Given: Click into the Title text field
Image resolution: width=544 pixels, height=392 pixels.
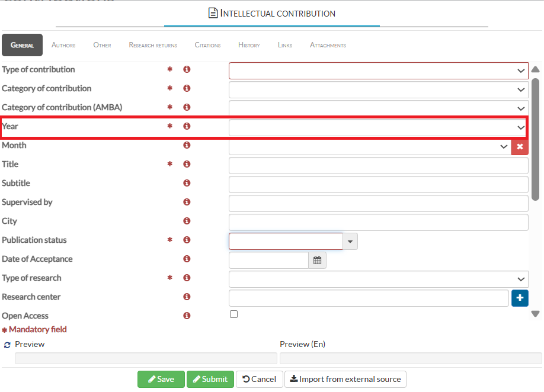Looking at the screenshot, I should (378, 165).
